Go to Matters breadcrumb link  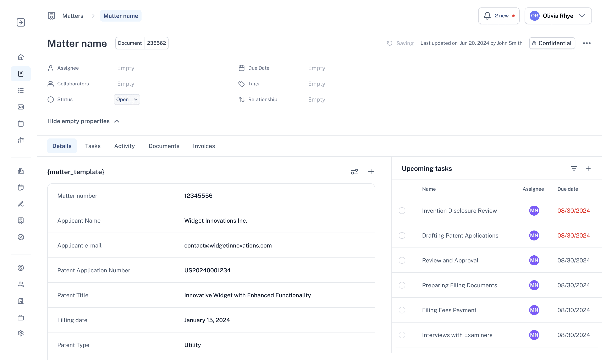coord(73,16)
